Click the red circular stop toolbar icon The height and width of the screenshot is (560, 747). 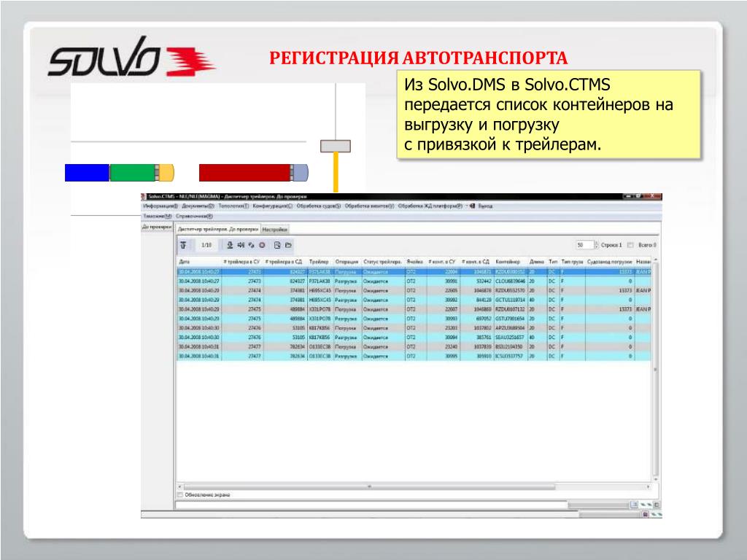point(262,245)
